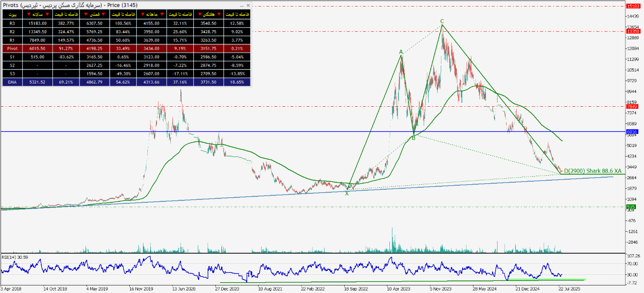The height and width of the screenshot is (293, 644).
Task: Click the red 15183 price tag
Action: click(632, 6)
